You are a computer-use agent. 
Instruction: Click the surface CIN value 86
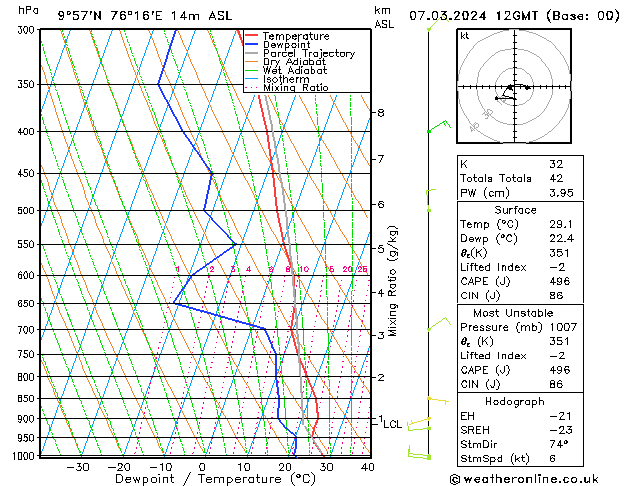click(x=556, y=296)
